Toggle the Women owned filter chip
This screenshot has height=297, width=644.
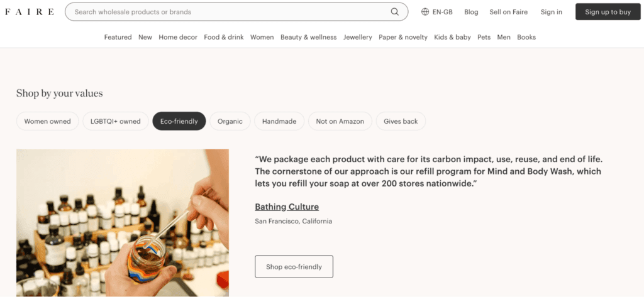tap(48, 121)
